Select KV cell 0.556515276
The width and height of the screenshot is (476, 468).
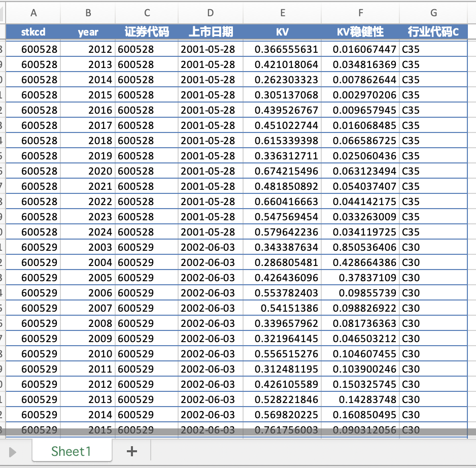click(282, 353)
